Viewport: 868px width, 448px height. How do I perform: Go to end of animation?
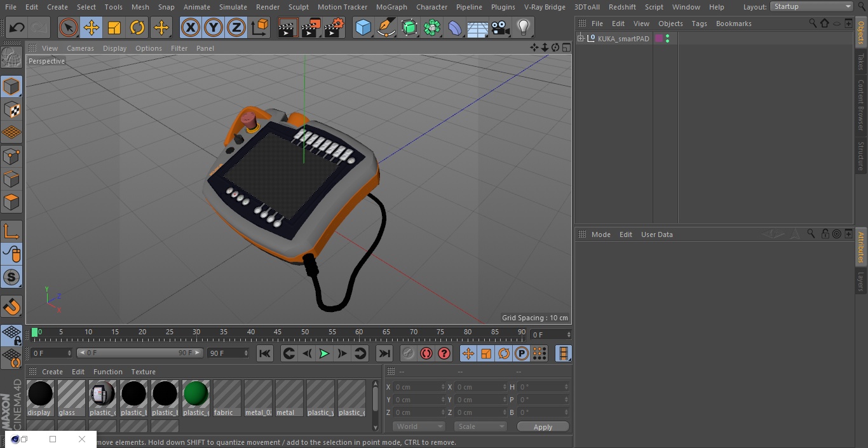tap(384, 353)
